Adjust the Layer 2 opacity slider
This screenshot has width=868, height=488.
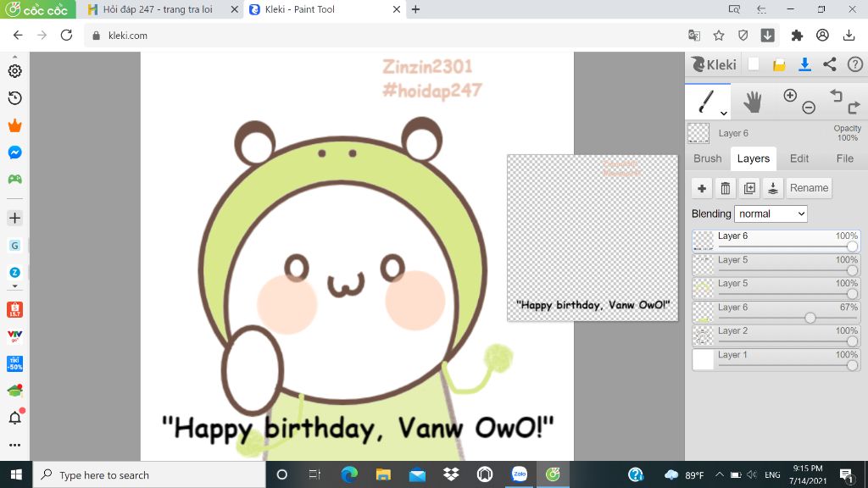click(x=852, y=342)
